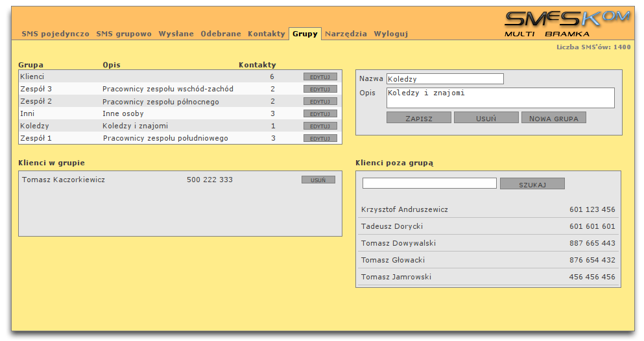
Task: Open the SMS pojedynczo tab
Action: point(55,34)
